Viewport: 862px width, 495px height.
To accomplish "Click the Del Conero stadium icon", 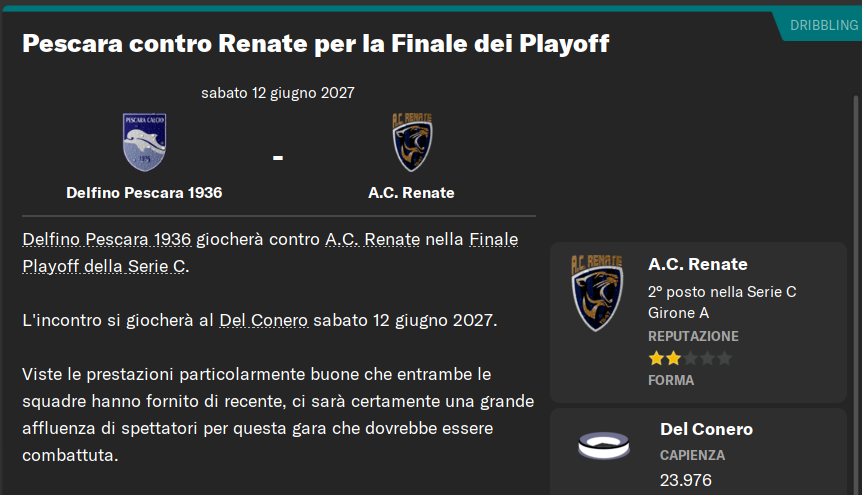I will tap(604, 445).
